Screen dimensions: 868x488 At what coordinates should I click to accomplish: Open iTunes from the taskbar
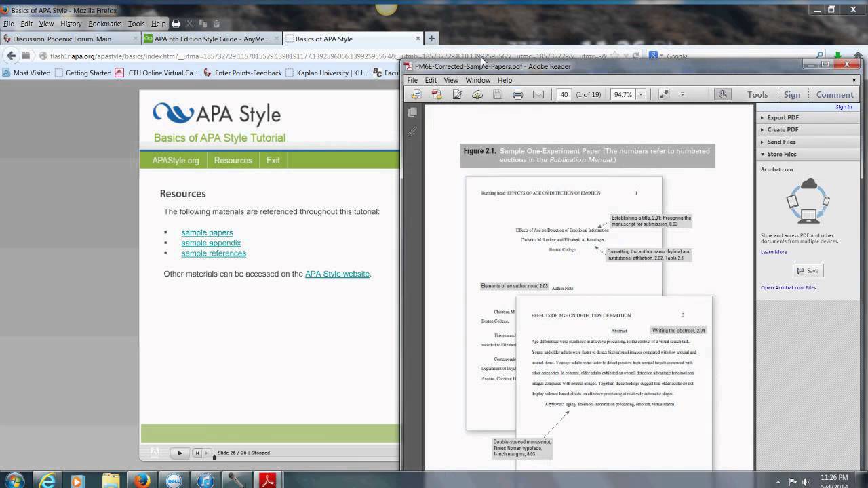[x=204, y=481]
